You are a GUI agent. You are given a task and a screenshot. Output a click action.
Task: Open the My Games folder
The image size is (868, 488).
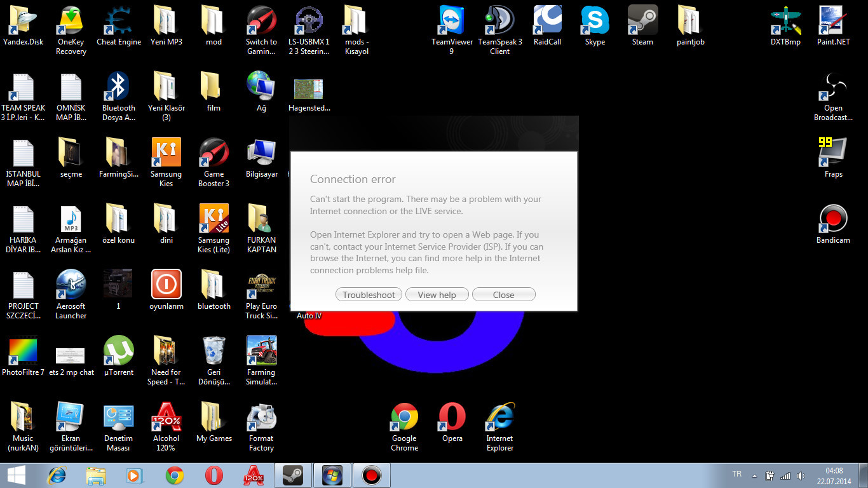[x=214, y=423]
